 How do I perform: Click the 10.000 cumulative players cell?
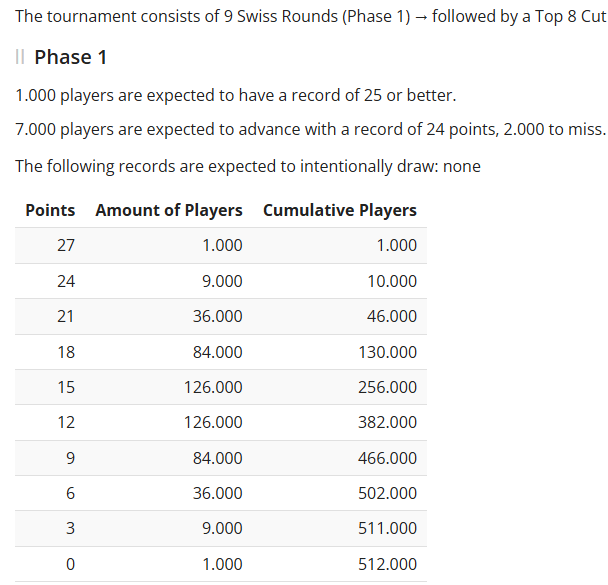(x=392, y=281)
